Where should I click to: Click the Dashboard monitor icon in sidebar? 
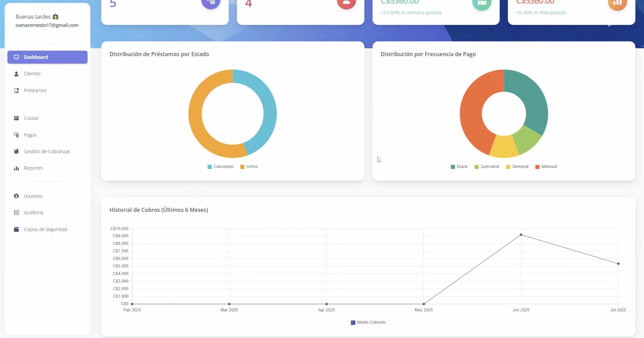[x=17, y=57]
